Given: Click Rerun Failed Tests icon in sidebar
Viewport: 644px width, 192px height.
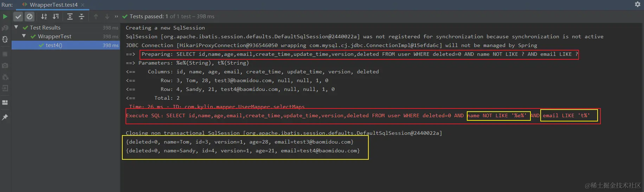Looking at the screenshot, I should [5, 28].
